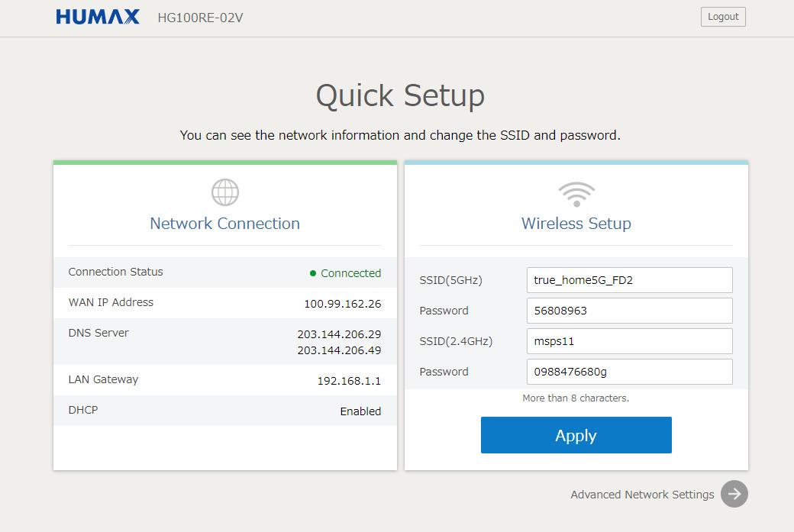Select DNS server 203.144.206.49
The height and width of the screenshot is (532, 794).
point(339,350)
